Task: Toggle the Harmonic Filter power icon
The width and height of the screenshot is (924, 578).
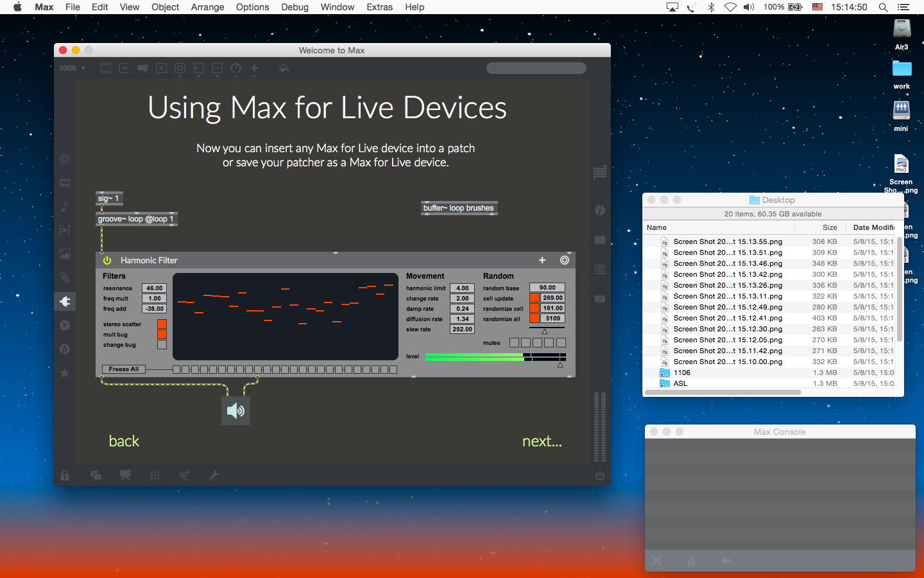Action: [x=107, y=260]
